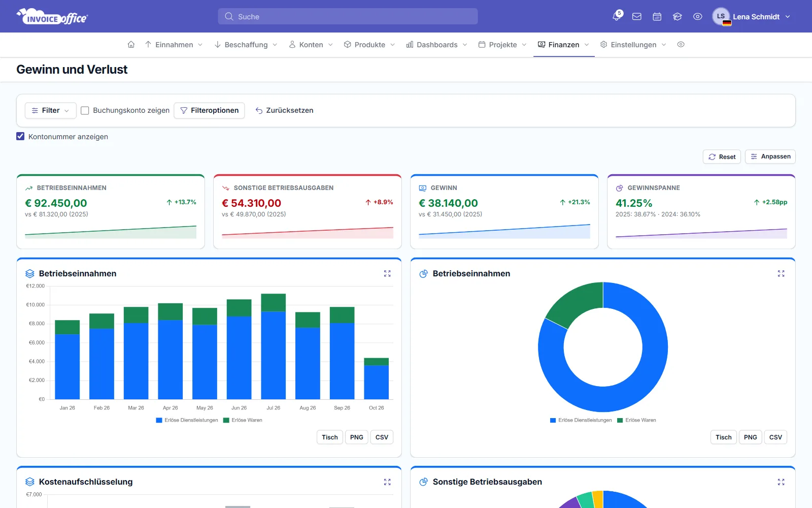Open the Dashboards menu

[x=437, y=45]
